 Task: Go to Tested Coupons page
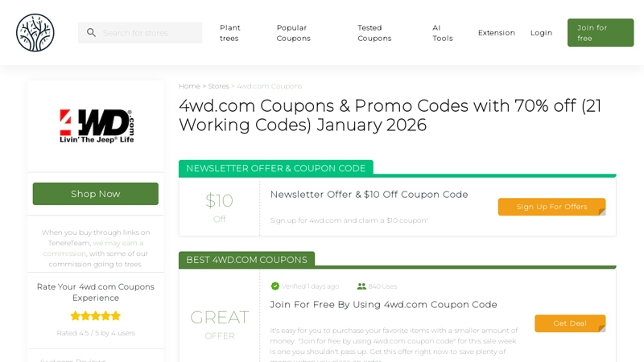(374, 33)
